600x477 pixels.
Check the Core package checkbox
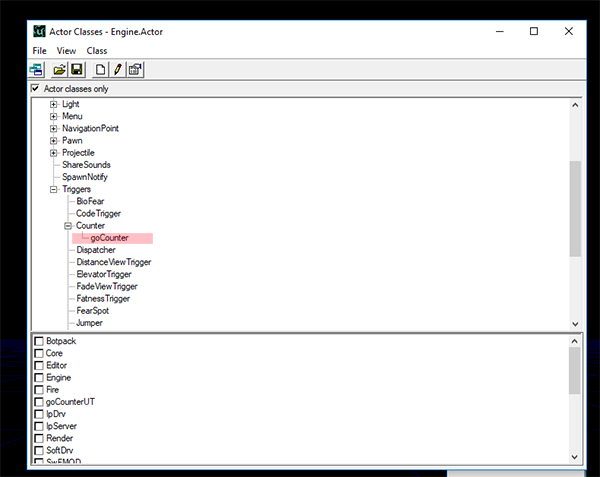[x=39, y=353]
